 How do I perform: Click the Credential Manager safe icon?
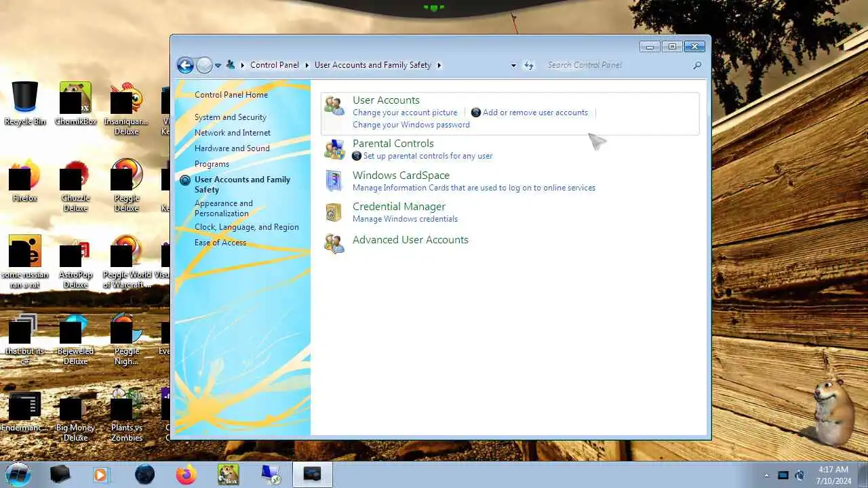point(334,212)
